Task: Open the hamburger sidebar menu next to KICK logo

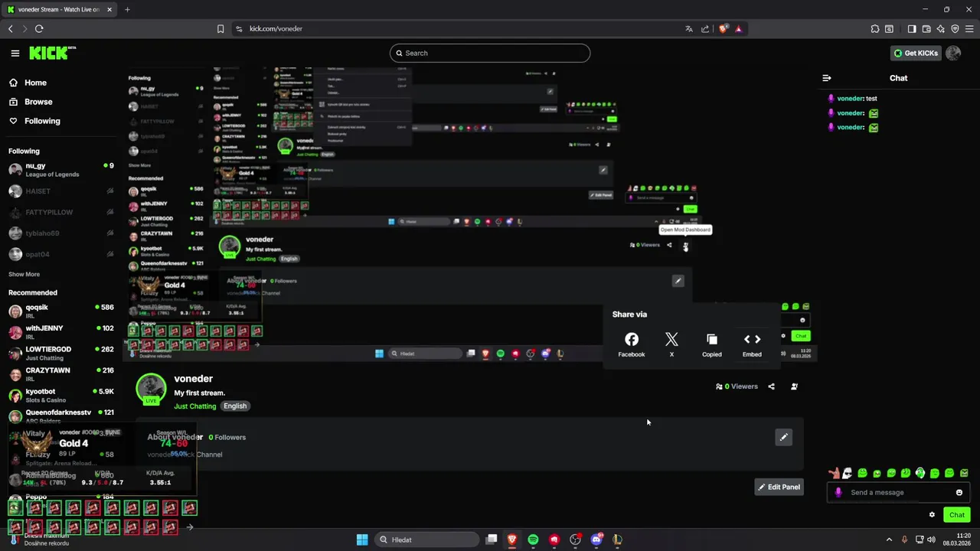Action: (x=15, y=53)
